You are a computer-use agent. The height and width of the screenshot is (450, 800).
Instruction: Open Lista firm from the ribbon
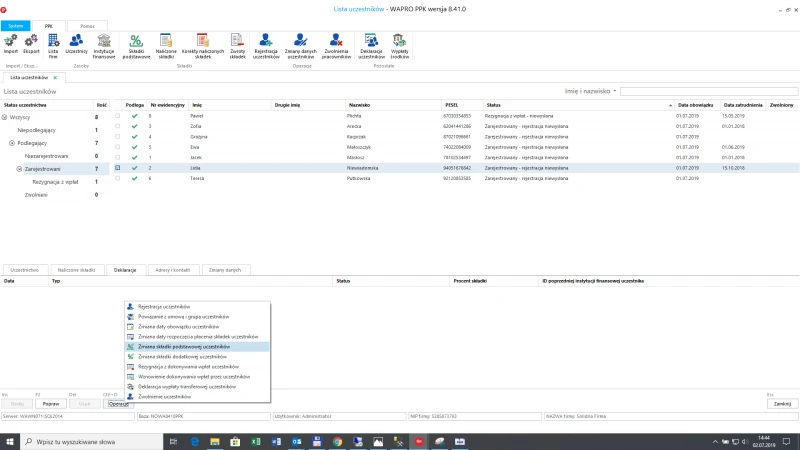tap(53, 46)
